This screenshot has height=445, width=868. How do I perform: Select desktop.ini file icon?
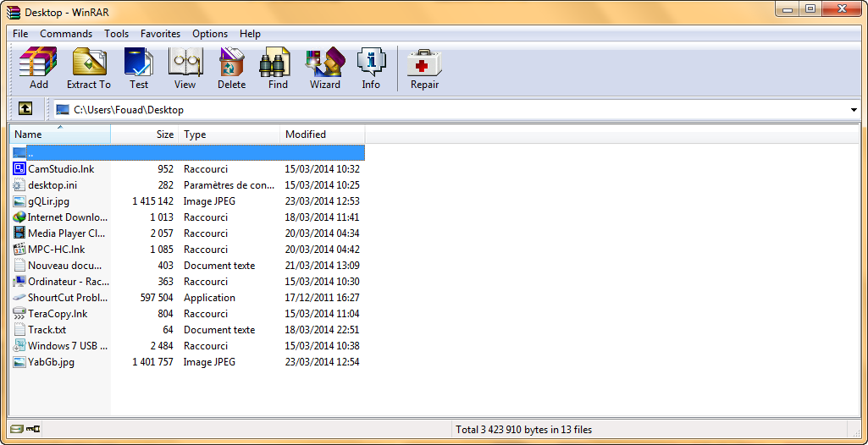(19, 184)
